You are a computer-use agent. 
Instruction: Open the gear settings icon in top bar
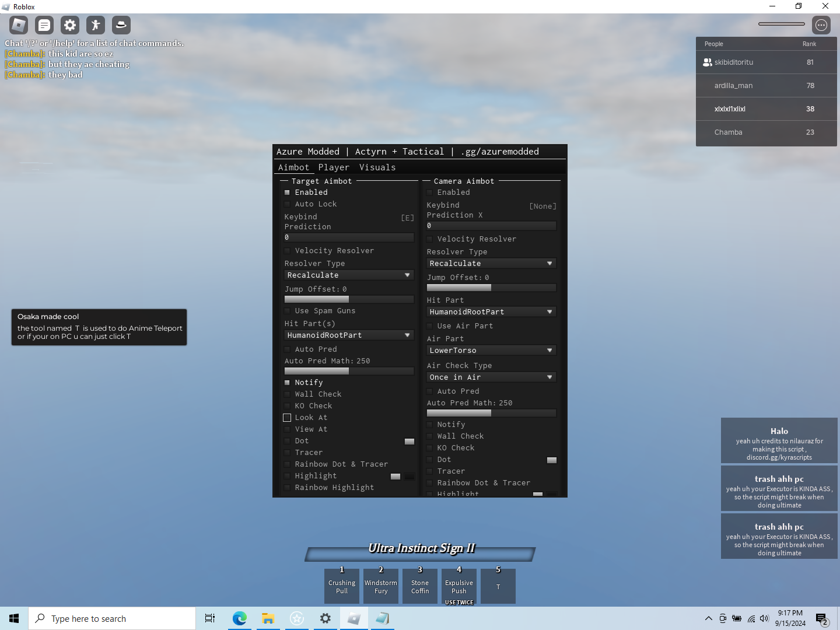[70, 25]
